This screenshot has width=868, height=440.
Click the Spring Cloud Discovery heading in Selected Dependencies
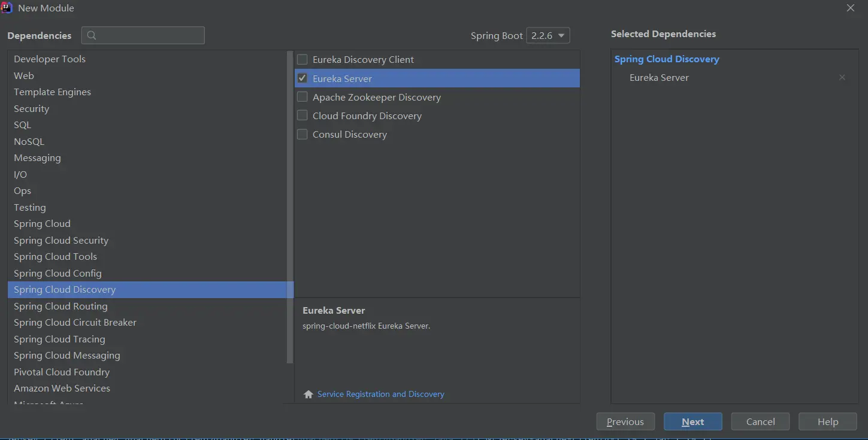pos(667,59)
